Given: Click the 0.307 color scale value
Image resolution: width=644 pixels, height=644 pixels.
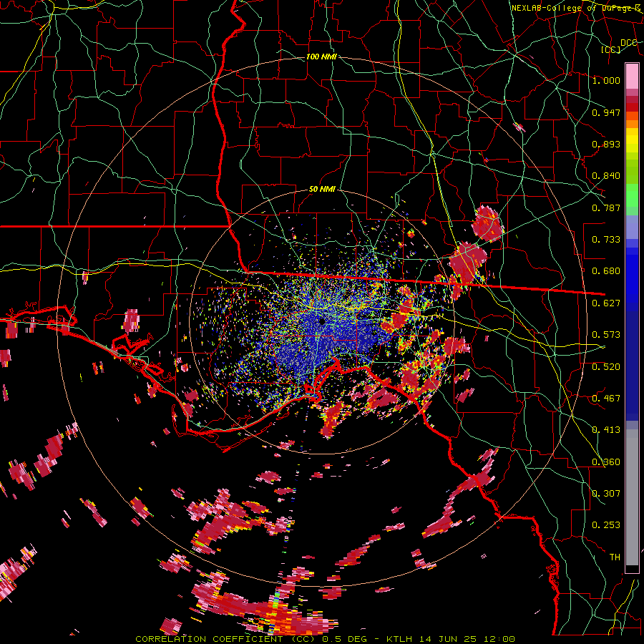Looking at the screenshot, I should click(x=606, y=494).
